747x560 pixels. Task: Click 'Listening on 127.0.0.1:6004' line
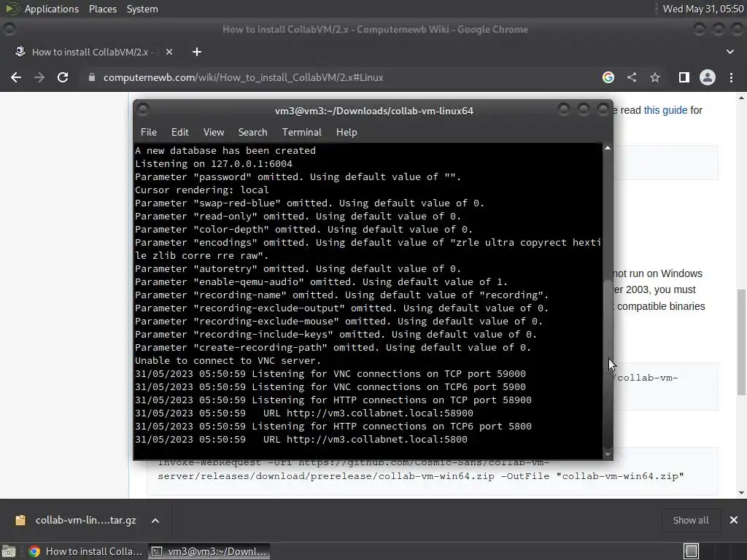tap(214, 164)
